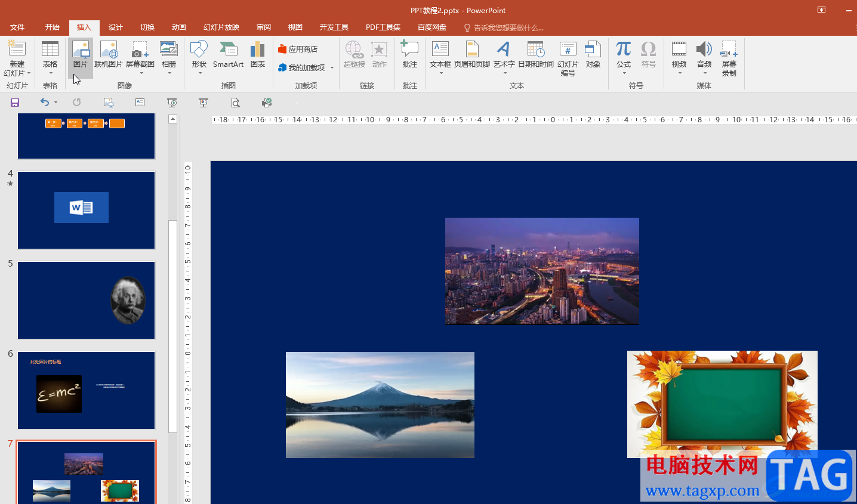Click the 屏幕截图 screenshot icon
The height and width of the screenshot is (504, 857).
140,50
